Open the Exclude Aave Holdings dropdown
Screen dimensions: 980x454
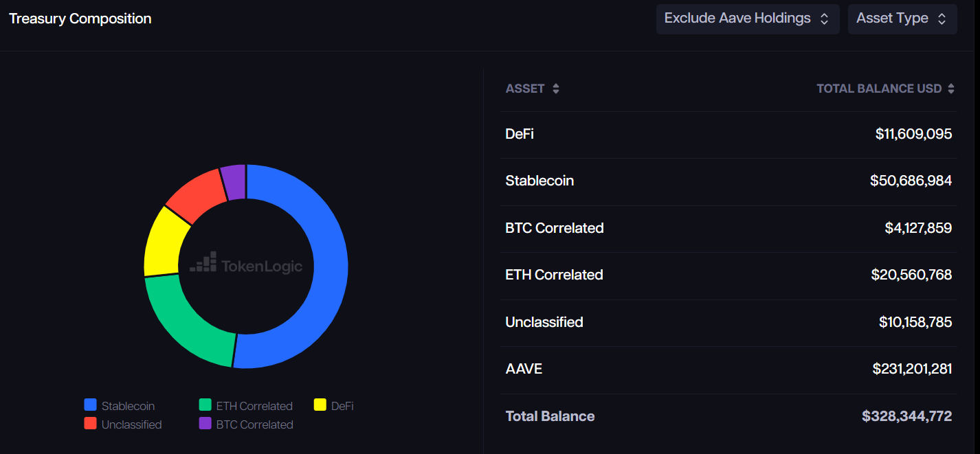pyautogui.click(x=737, y=19)
